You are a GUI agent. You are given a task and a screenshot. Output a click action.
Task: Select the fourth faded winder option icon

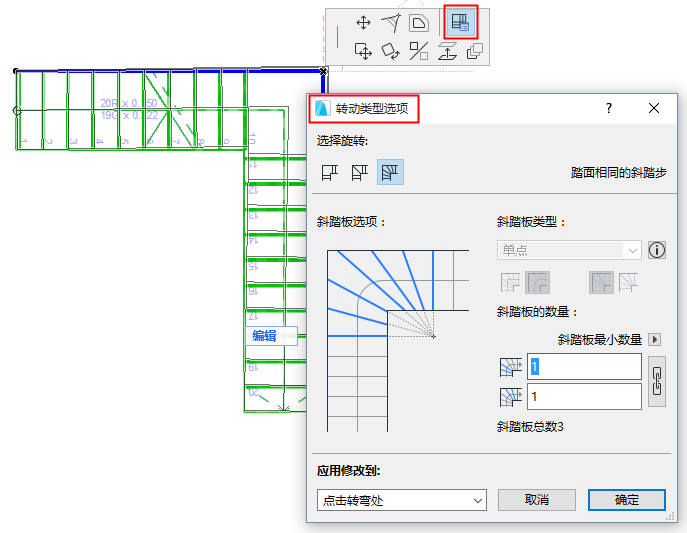628,282
